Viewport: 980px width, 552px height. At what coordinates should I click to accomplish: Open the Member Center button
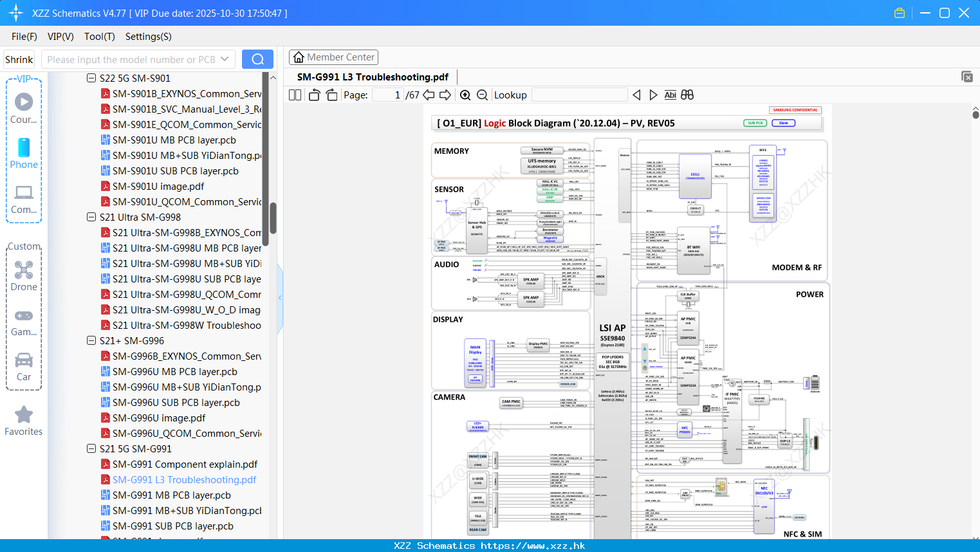click(333, 57)
